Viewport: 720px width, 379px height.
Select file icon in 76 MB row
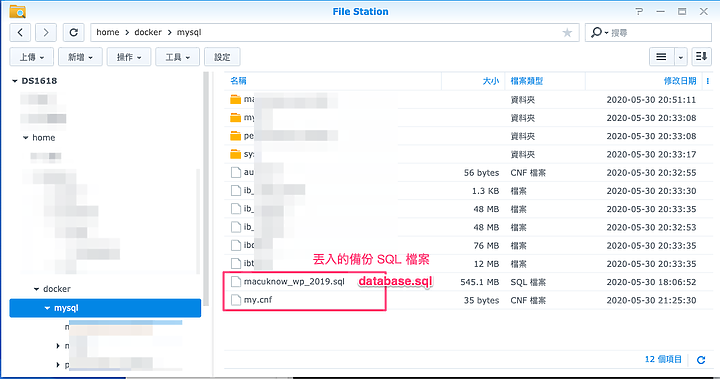236,245
